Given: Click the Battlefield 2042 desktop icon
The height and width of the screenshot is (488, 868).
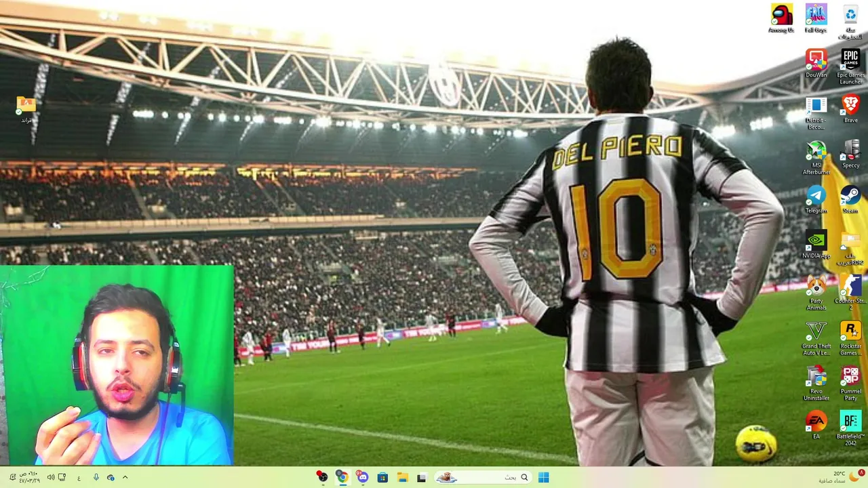Looking at the screenshot, I should (850, 428).
